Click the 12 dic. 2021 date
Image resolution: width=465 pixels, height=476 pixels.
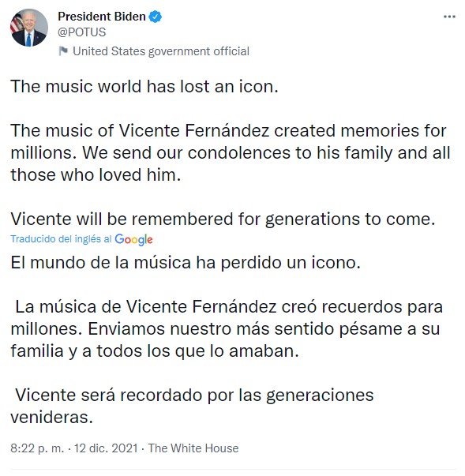(x=106, y=448)
